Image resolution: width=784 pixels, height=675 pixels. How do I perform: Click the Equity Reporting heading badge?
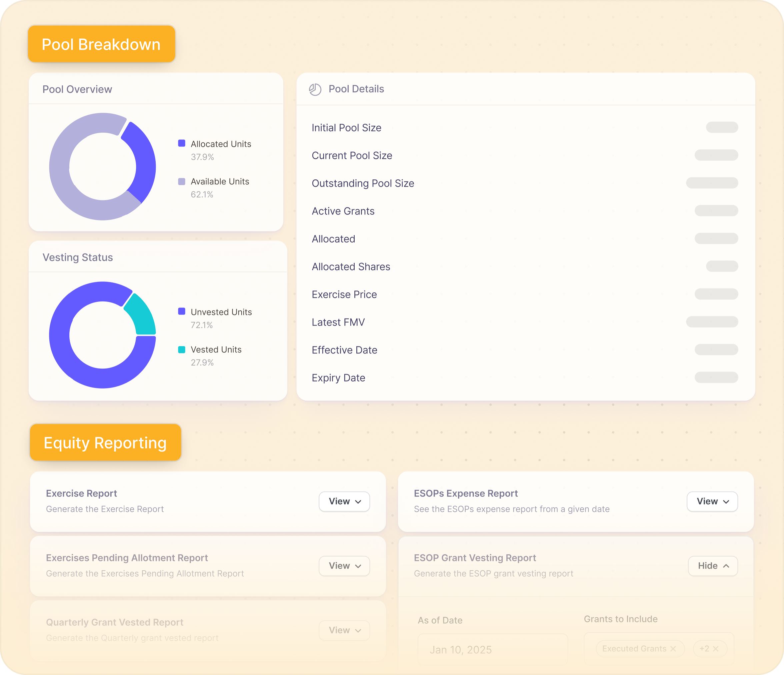[x=105, y=443]
